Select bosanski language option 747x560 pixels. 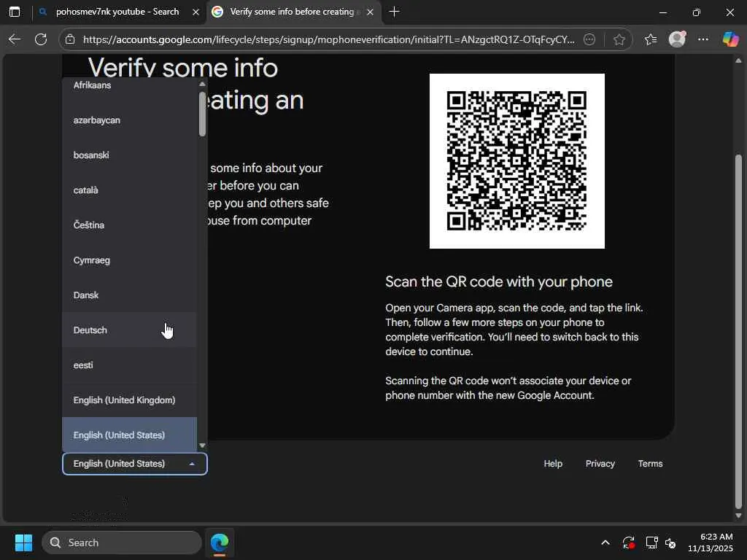pyautogui.click(x=129, y=155)
